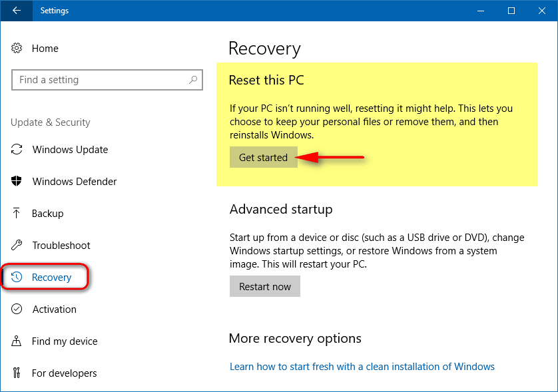
Task: Click the Settings title text
Action: click(55, 11)
